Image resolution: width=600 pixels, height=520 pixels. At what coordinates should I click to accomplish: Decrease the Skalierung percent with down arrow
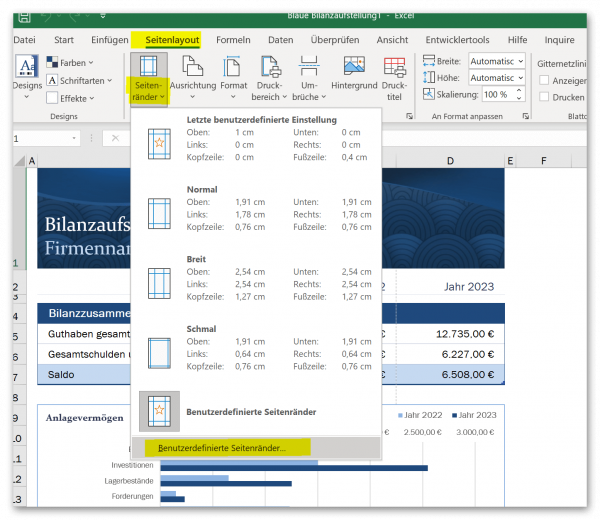tap(519, 98)
